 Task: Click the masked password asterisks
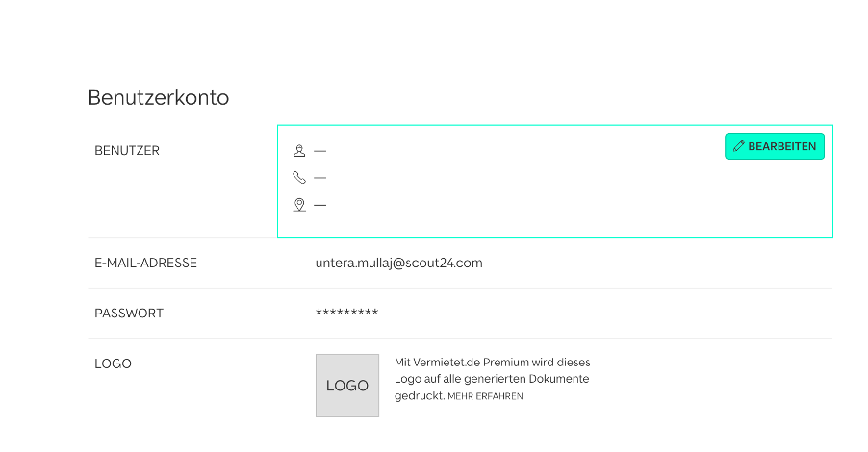click(347, 313)
